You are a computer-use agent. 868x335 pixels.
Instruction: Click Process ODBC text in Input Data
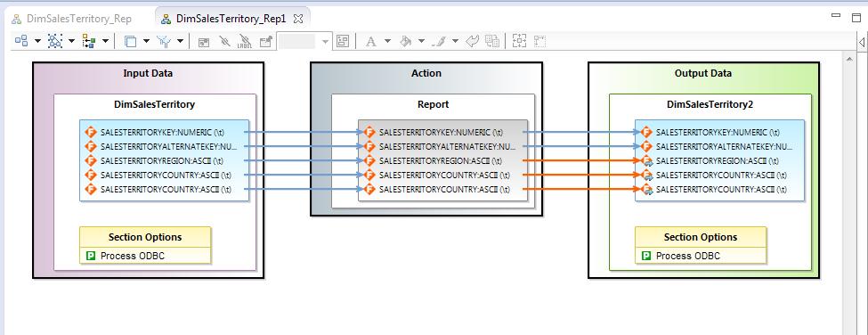(133, 256)
